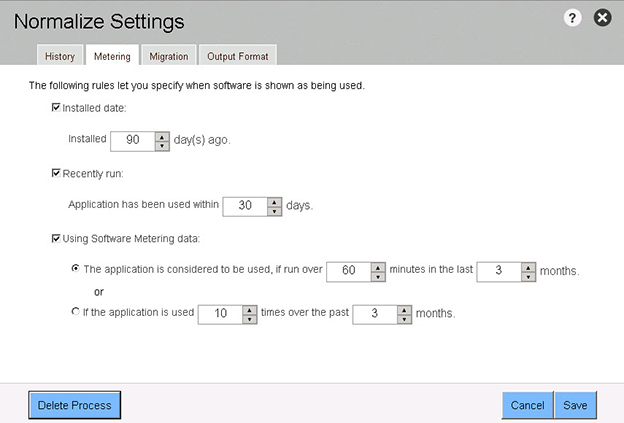
Task: Disable the Recently run checkbox
Action: [x=56, y=173]
